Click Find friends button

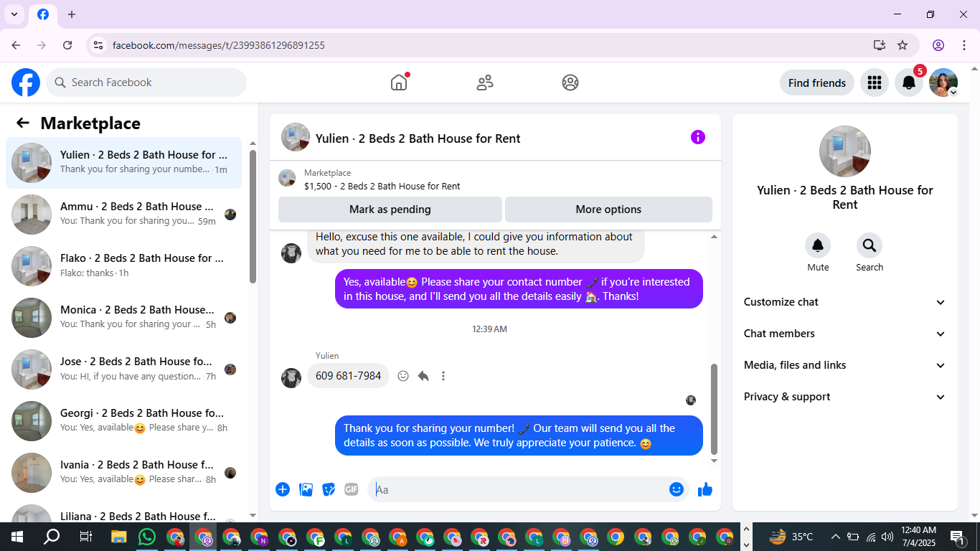(x=817, y=83)
